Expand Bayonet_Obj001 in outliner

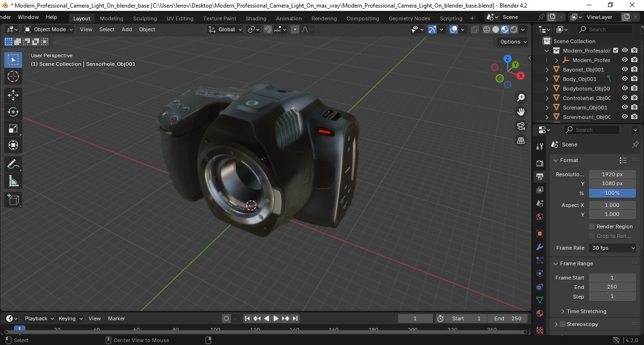click(x=547, y=70)
